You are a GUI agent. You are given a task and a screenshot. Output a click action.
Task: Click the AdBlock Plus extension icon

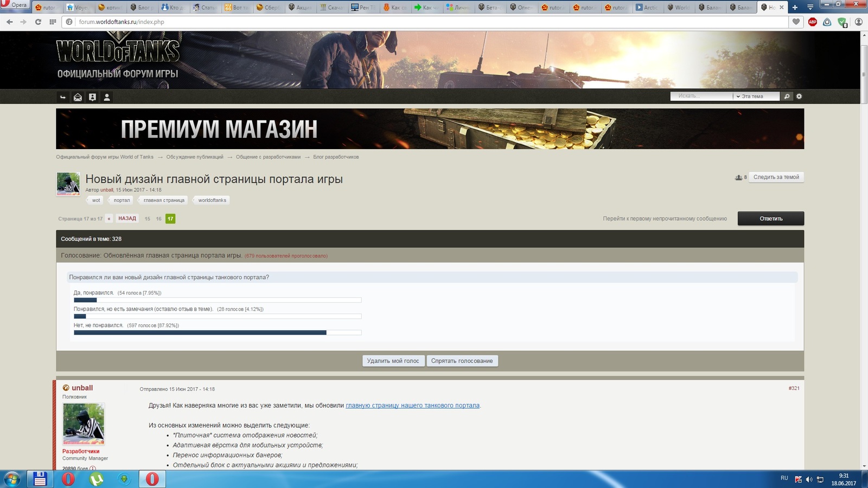pyautogui.click(x=812, y=22)
